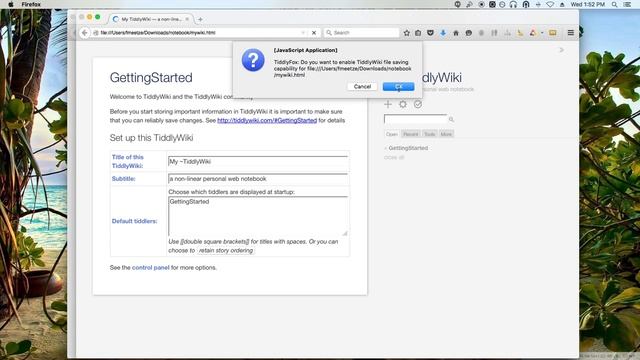The height and width of the screenshot is (360, 640).
Task: Open the Apple menu
Action: pyautogui.click(x=11, y=4)
